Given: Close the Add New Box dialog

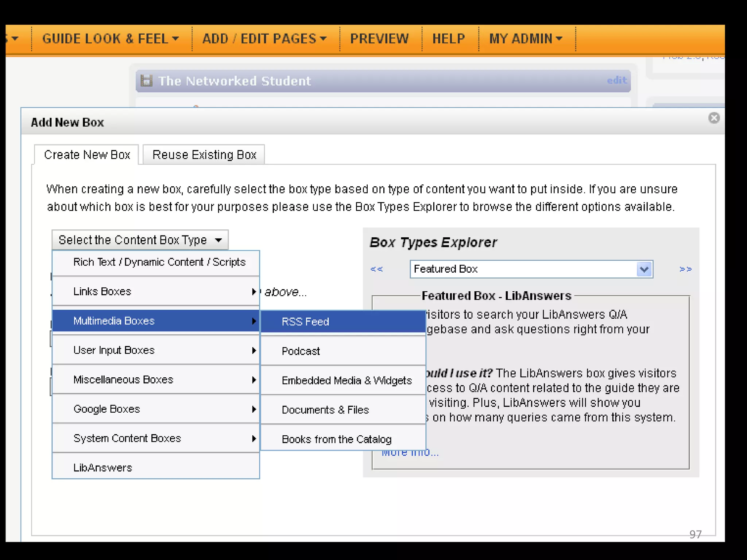Looking at the screenshot, I should point(714,118).
